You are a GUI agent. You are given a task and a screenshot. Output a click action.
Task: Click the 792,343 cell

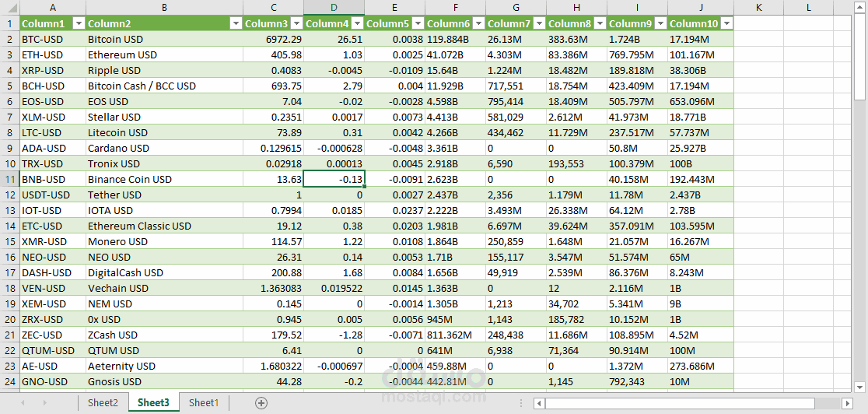(638, 381)
